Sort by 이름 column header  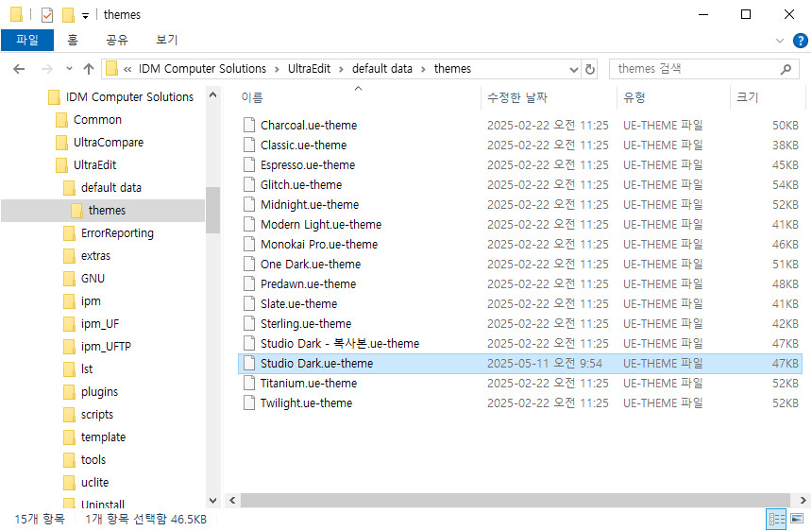252,97
